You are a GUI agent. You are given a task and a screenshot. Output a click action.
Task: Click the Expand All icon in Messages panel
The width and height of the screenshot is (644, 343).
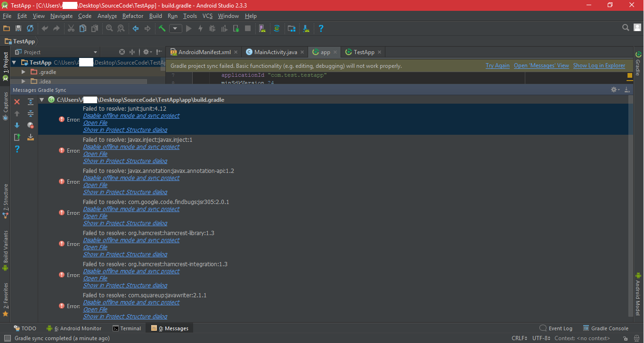pyautogui.click(x=31, y=102)
